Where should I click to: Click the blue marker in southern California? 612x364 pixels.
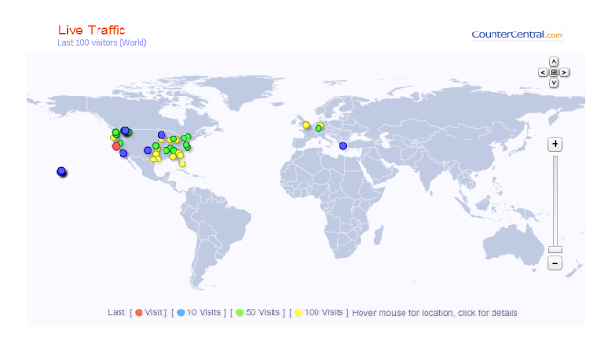point(123,153)
